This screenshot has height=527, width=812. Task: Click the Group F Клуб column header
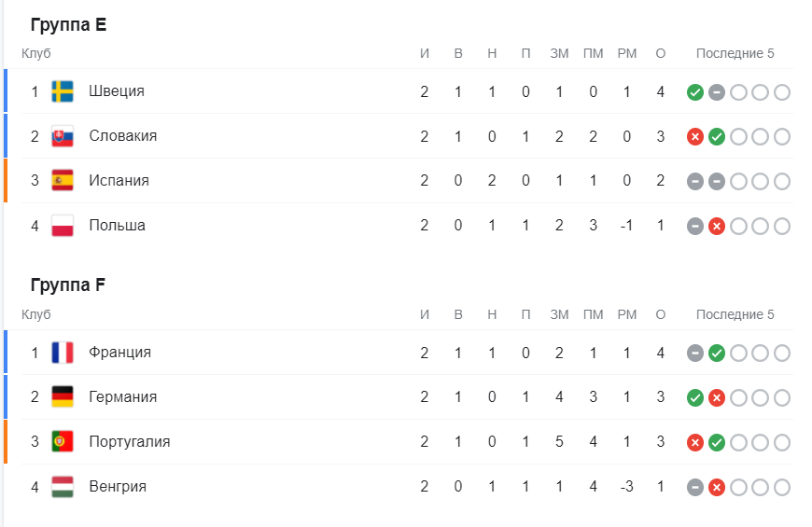click(36, 314)
